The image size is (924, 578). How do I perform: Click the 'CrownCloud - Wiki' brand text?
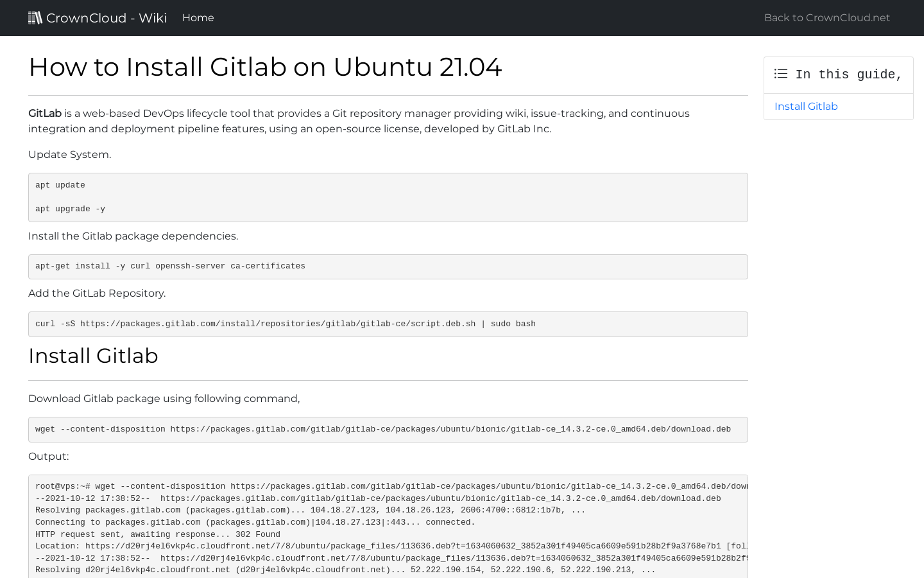point(107,17)
